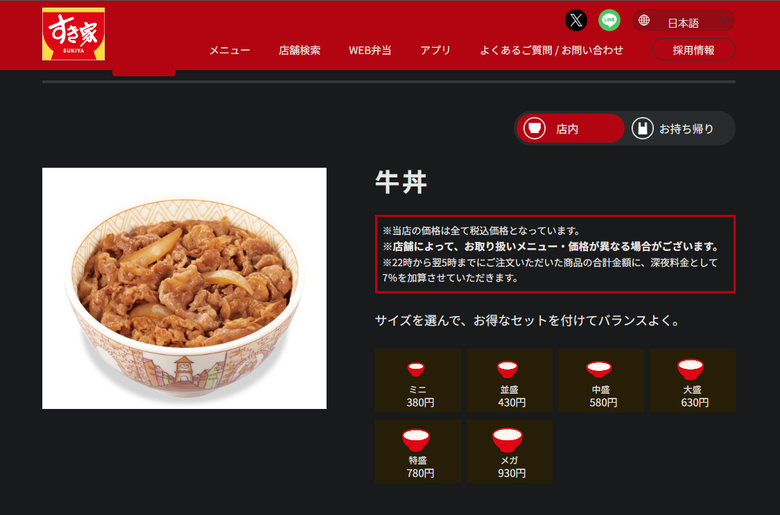
Task: Open the メニュー navigation item
Action: 229,50
